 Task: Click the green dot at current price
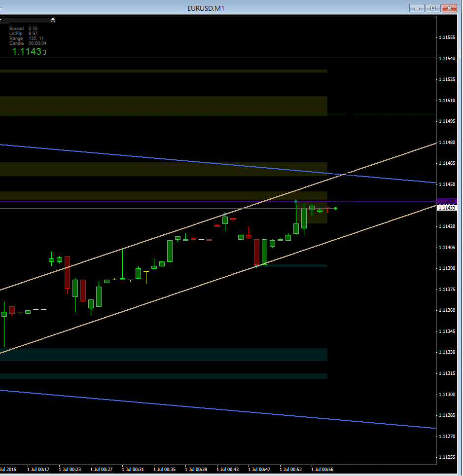(336, 209)
